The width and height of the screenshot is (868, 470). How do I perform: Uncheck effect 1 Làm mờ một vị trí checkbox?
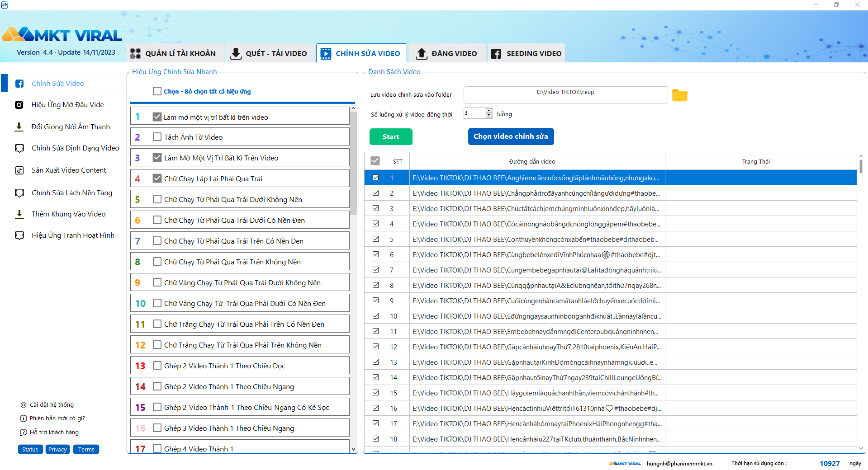coord(157,117)
